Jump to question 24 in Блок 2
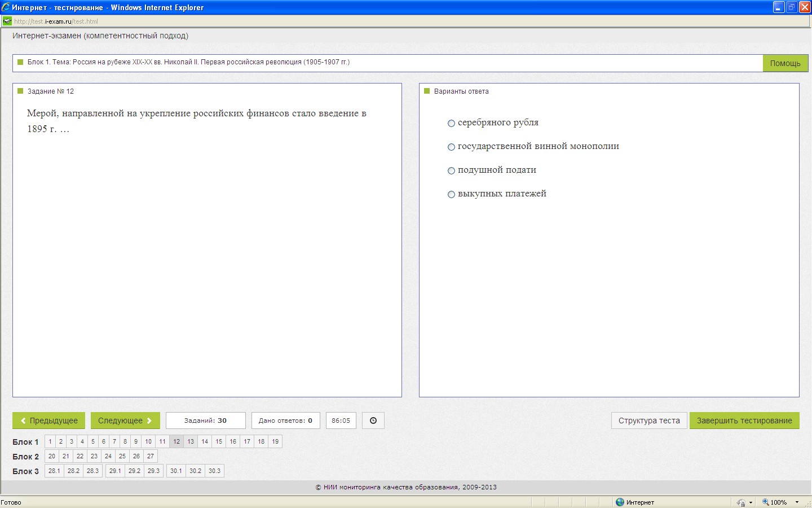 (108, 456)
